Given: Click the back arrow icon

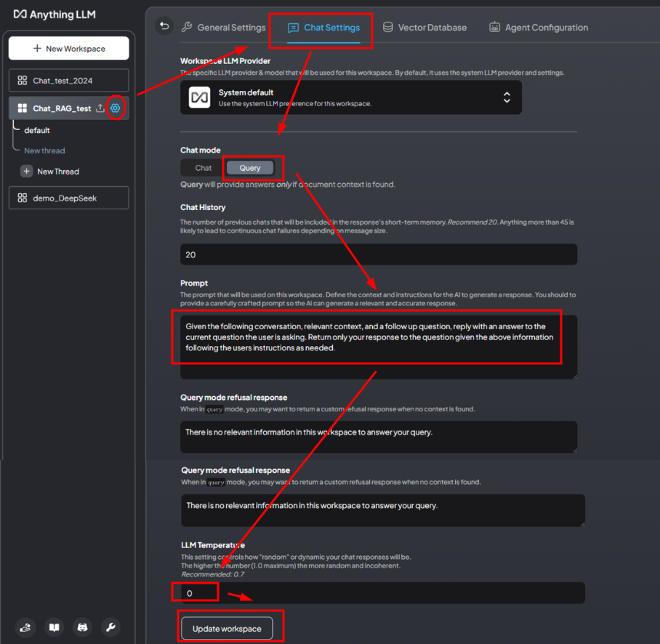Looking at the screenshot, I should point(164,26).
